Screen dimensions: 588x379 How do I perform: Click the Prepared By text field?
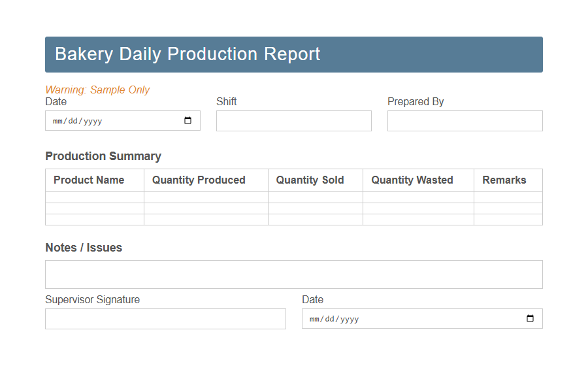tap(465, 120)
